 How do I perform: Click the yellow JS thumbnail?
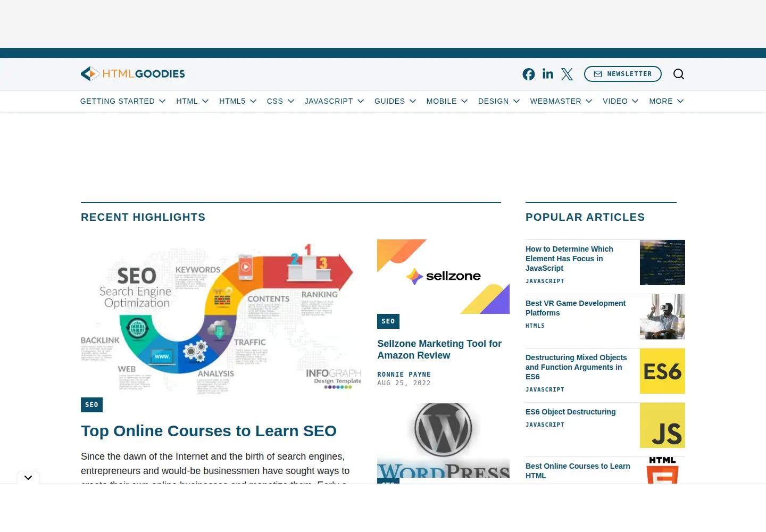point(662,425)
